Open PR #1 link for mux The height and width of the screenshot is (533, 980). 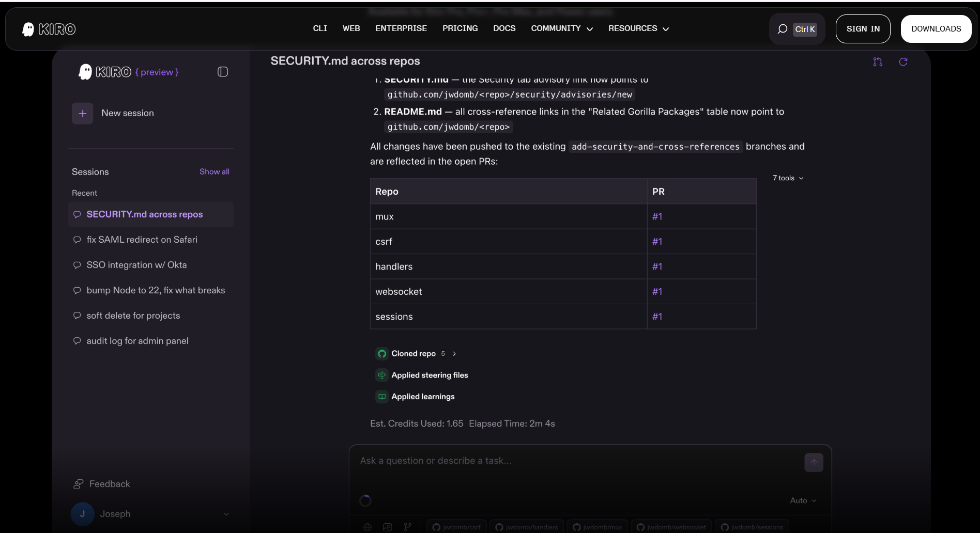click(x=657, y=216)
